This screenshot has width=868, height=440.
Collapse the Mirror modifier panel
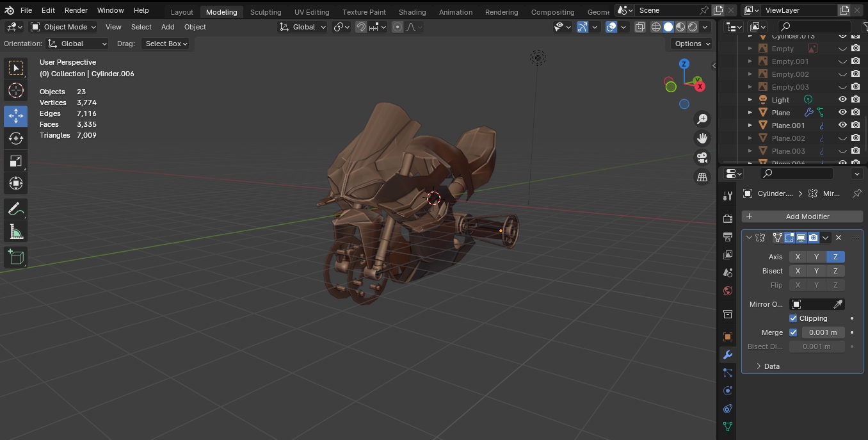point(749,238)
